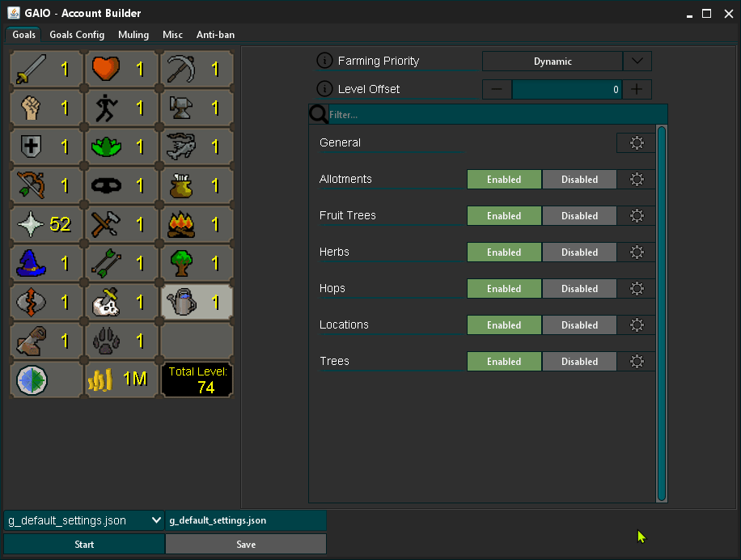Select the Runecraft rune stone icon
Image resolution: width=741 pixels, height=560 pixels.
pyautogui.click(x=32, y=302)
